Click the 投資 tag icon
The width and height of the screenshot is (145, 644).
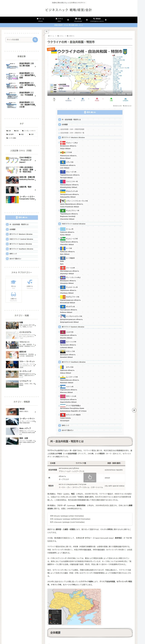click(7, 131)
